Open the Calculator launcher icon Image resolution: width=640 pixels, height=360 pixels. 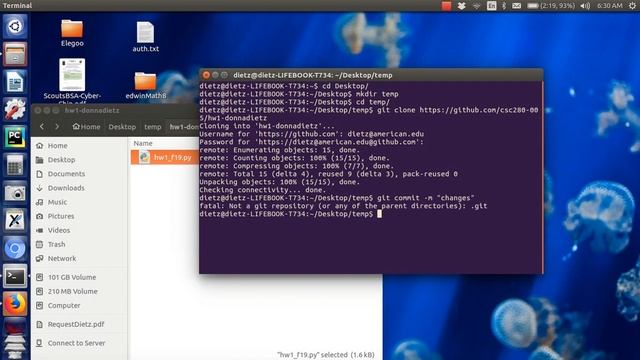(15, 165)
